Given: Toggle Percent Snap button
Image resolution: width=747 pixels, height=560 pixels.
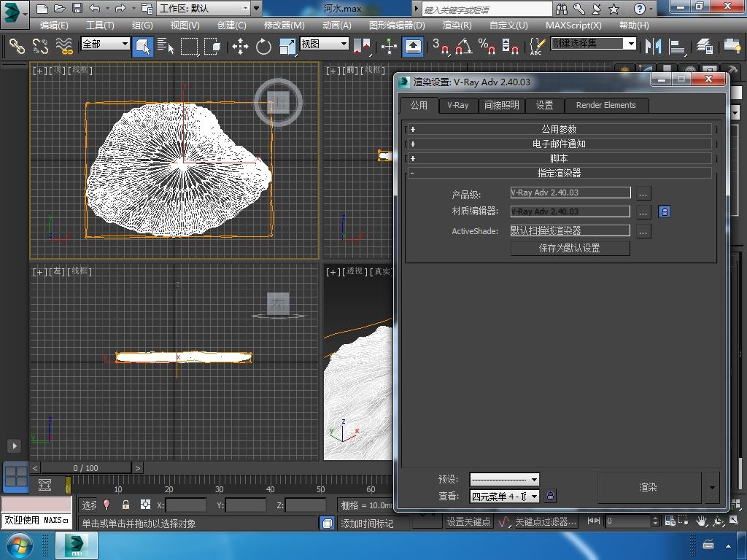Looking at the screenshot, I should [487, 46].
